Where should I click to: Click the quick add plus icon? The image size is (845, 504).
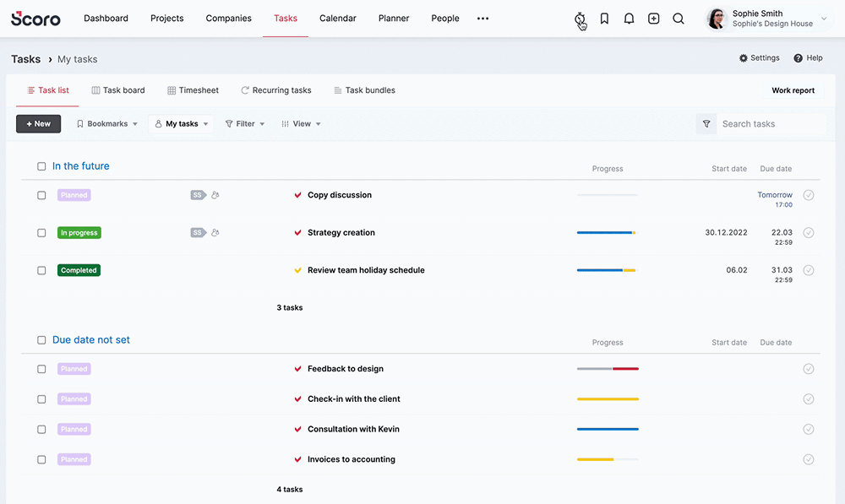tap(654, 19)
